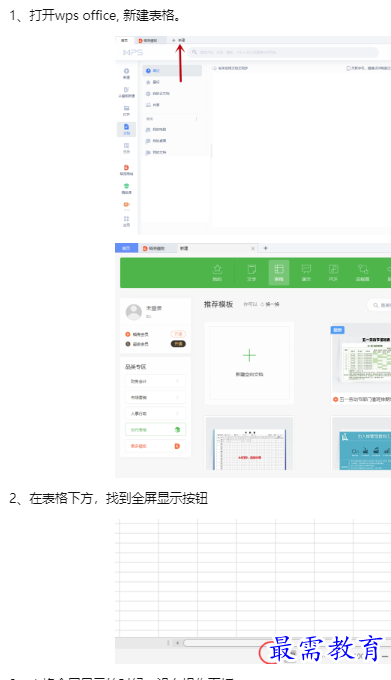Click the orange outlined activate button for Docer membership
Image resolution: width=391 pixels, height=680 pixels.
(x=178, y=334)
